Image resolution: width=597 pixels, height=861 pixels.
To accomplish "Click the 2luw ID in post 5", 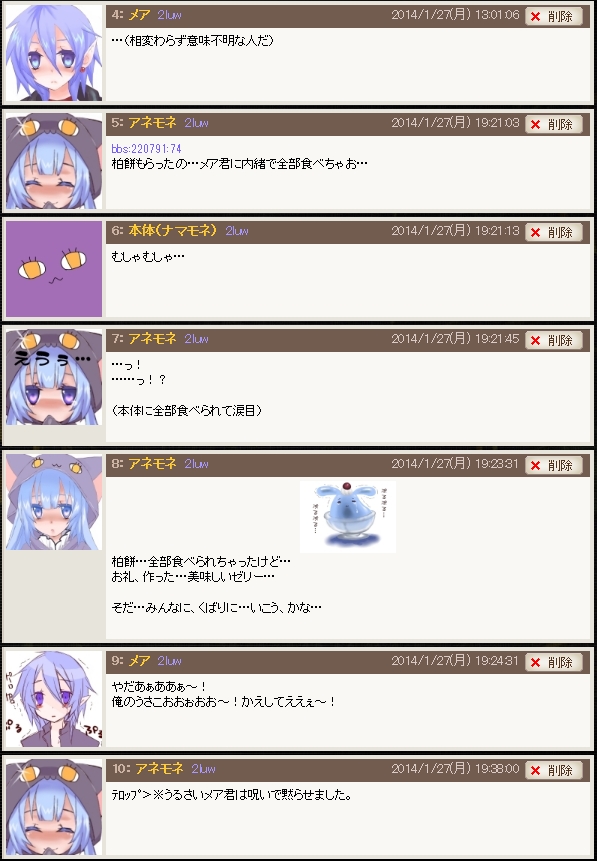I will coord(197,123).
